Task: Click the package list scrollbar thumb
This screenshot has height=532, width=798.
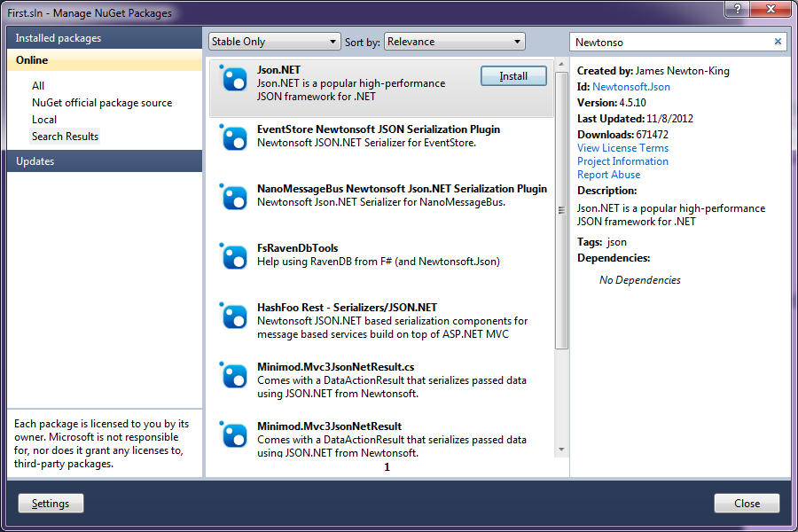Action: tap(561, 210)
